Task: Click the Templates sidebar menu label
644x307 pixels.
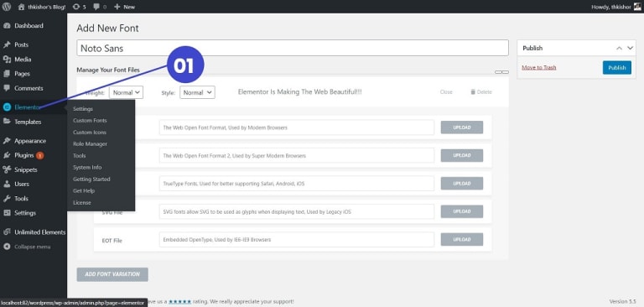Action: click(28, 122)
